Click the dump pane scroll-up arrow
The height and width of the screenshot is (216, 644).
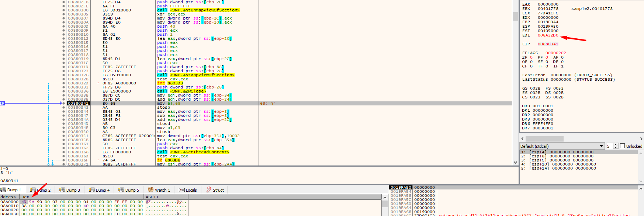pyautogui.click(x=385, y=197)
